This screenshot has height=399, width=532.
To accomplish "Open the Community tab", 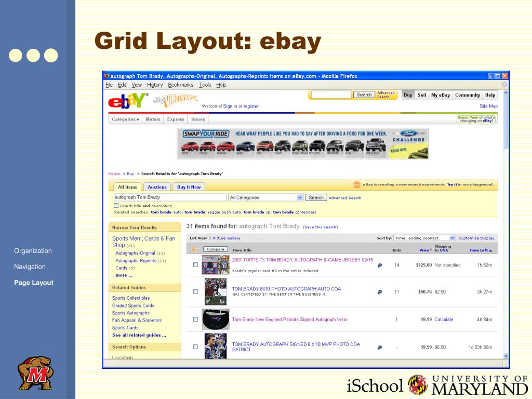I will (x=468, y=95).
